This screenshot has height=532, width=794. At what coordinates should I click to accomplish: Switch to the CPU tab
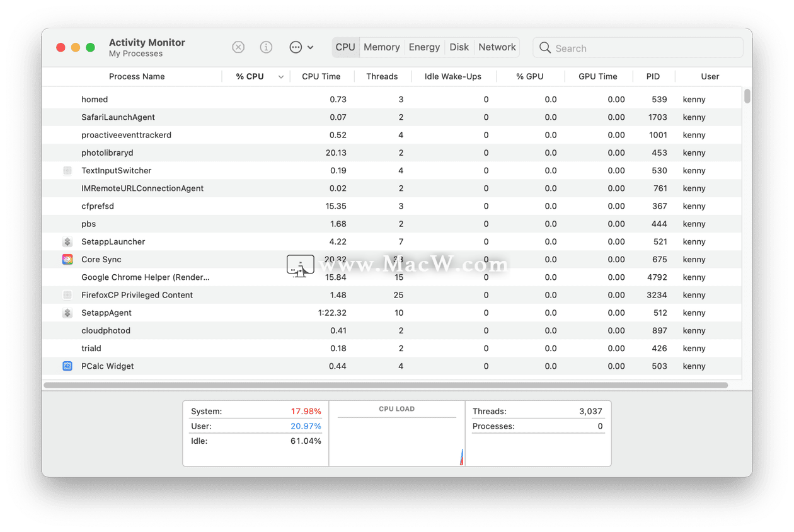[345, 47]
